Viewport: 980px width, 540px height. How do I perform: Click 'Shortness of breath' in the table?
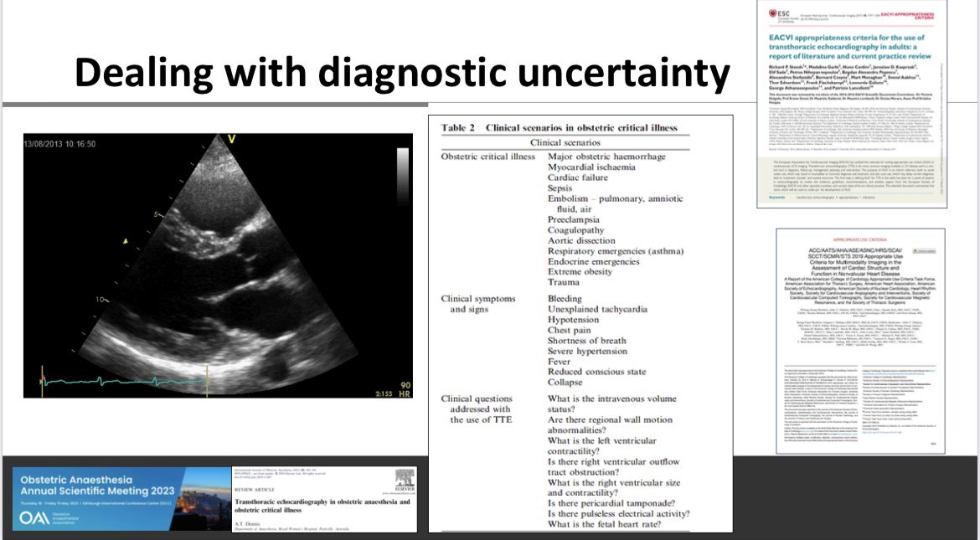(x=587, y=341)
